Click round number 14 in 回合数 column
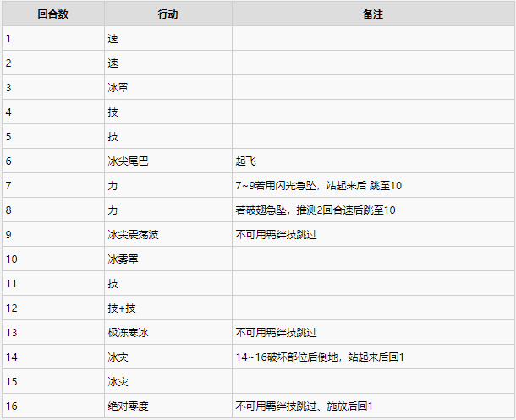The height and width of the screenshot is (420, 516). tap(11, 357)
